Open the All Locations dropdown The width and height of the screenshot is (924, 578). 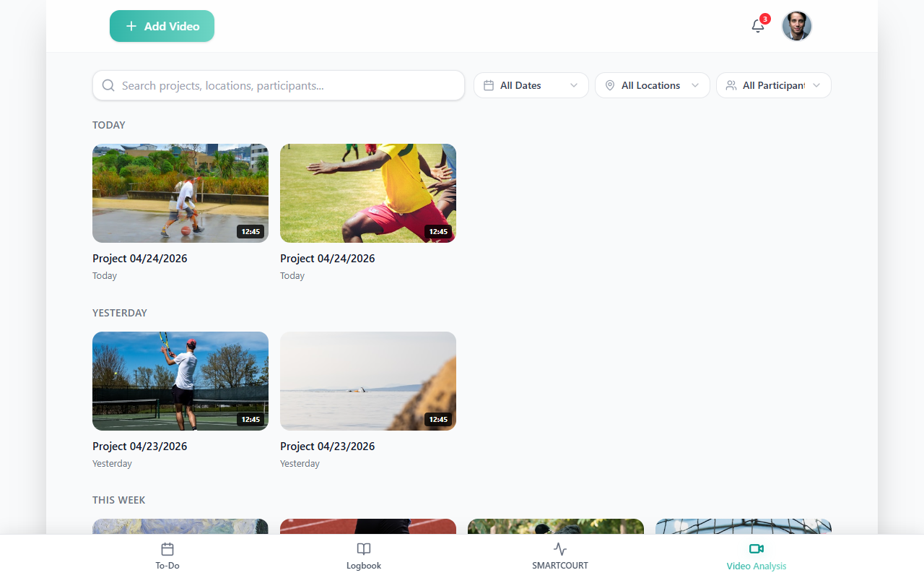(x=653, y=85)
